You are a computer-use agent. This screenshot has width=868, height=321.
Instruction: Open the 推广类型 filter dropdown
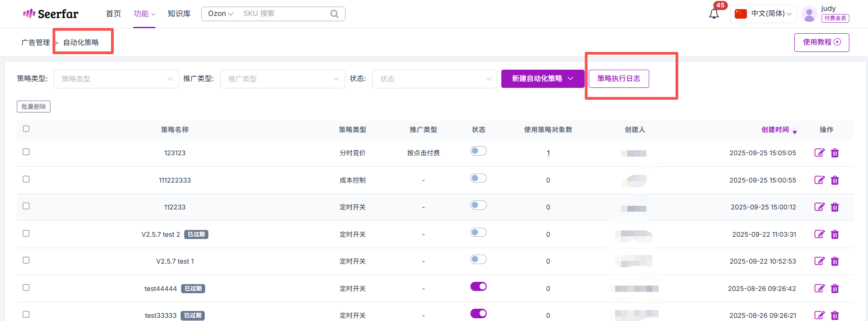(x=282, y=79)
